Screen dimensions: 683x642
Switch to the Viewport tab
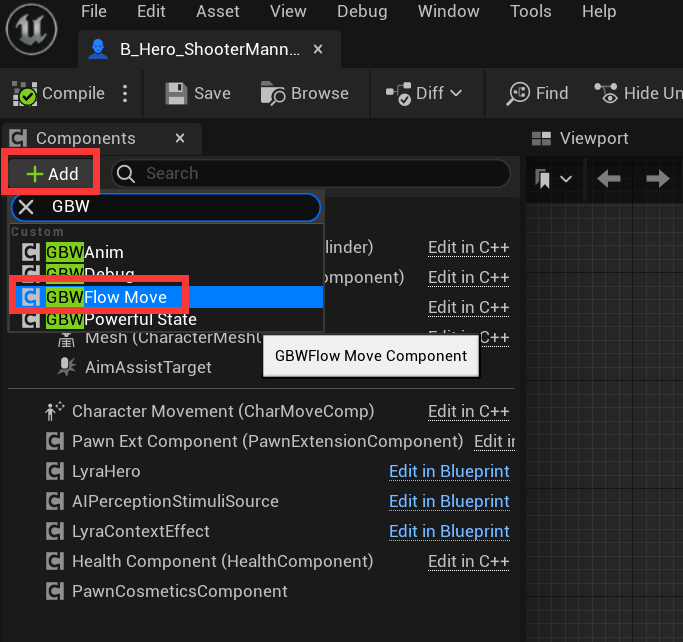580,139
